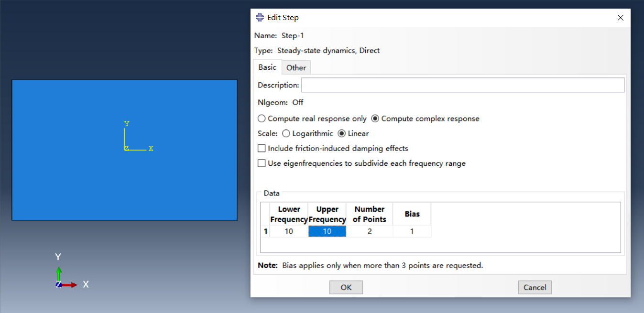
Task: Click the Description input field
Action: click(462, 85)
